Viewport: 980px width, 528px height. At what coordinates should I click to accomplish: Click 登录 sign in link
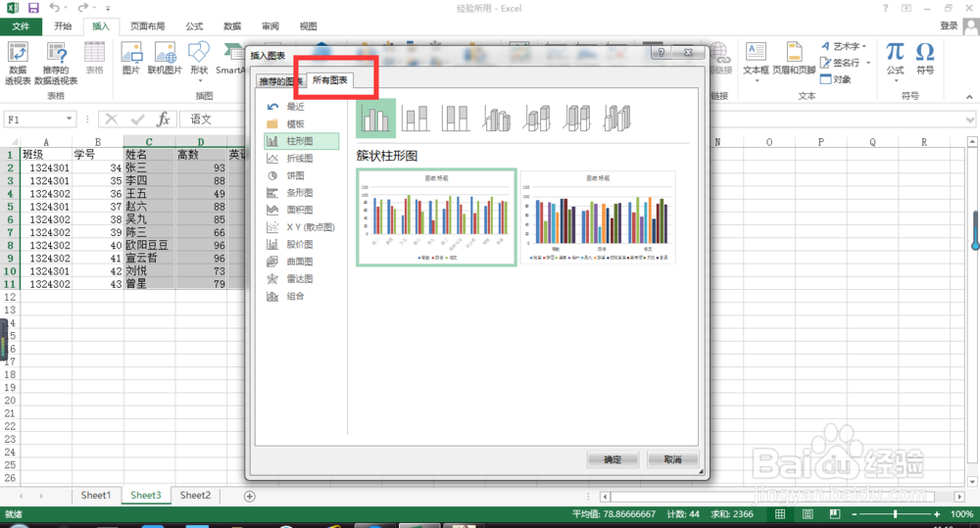click(x=949, y=25)
